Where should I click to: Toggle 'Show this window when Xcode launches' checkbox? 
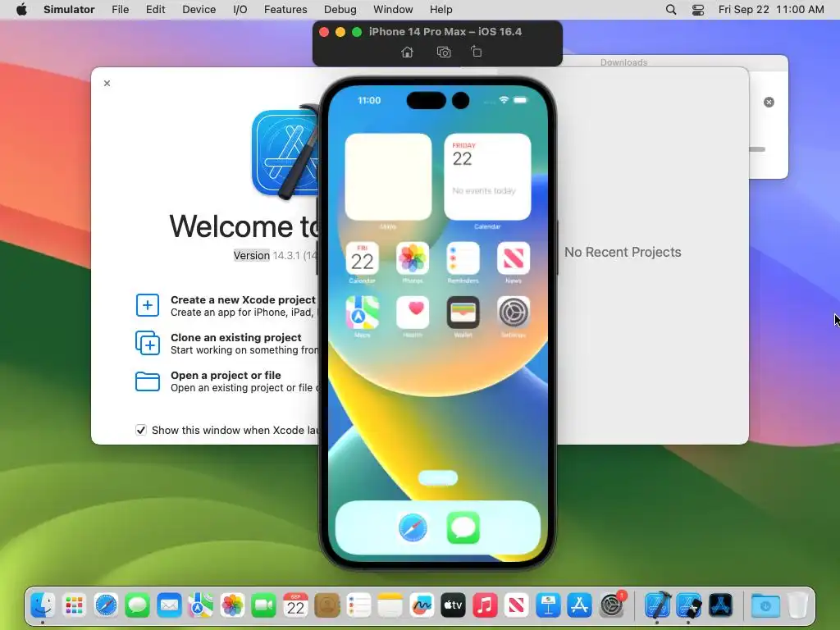pyautogui.click(x=141, y=430)
